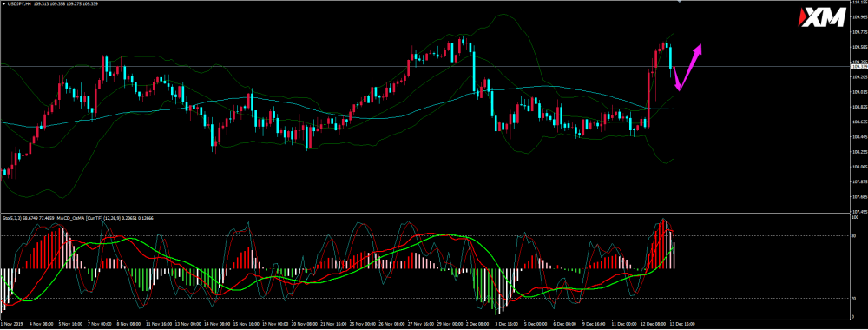Select time axis label 3 Dec 16:00
Screen dimensions: 868x330
tap(507, 324)
